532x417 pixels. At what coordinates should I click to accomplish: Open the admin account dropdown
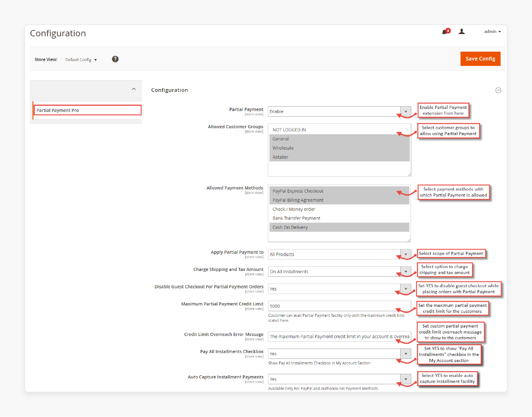492,31
